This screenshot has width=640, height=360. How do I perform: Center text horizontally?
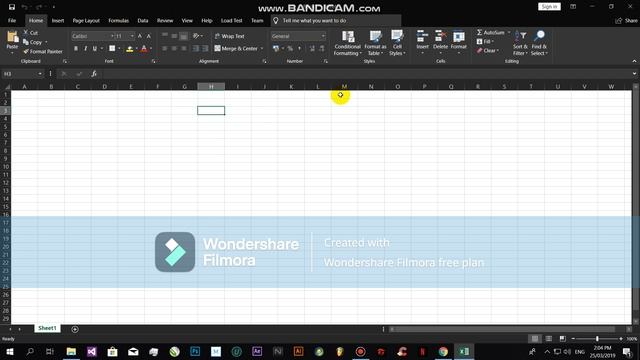coord(174,49)
